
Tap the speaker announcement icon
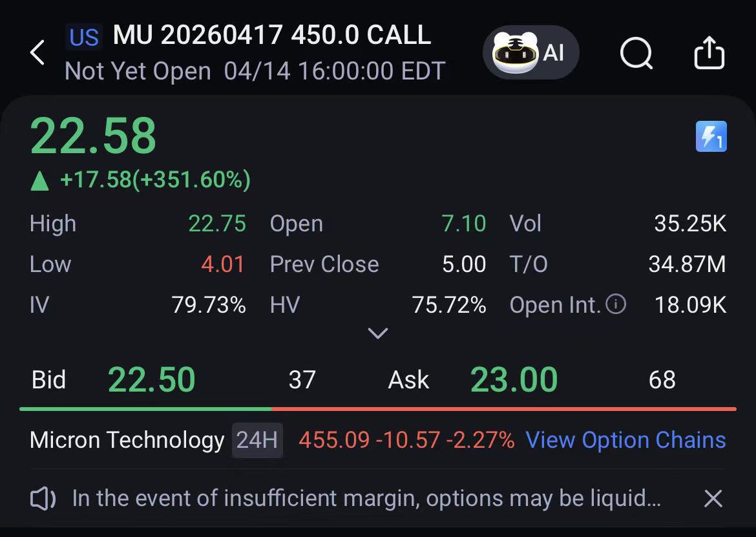43,498
